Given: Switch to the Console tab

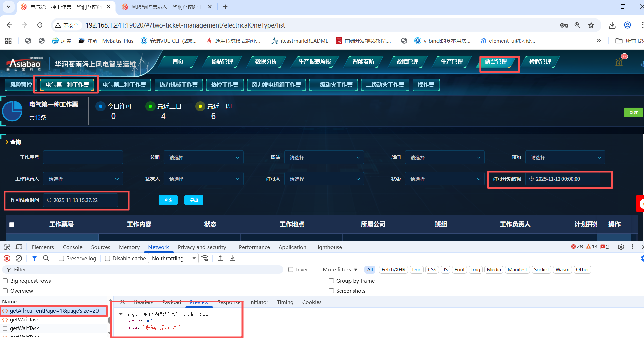Looking at the screenshot, I should [x=72, y=247].
